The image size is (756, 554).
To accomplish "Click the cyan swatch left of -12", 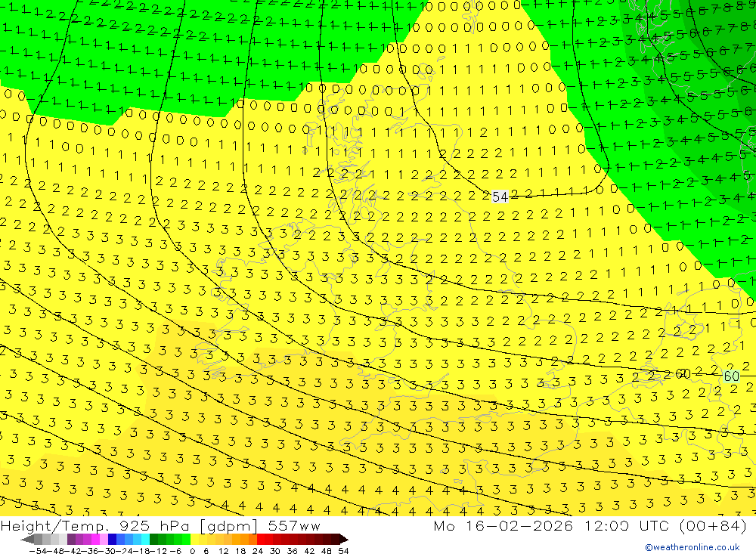I will click(x=146, y=540).
